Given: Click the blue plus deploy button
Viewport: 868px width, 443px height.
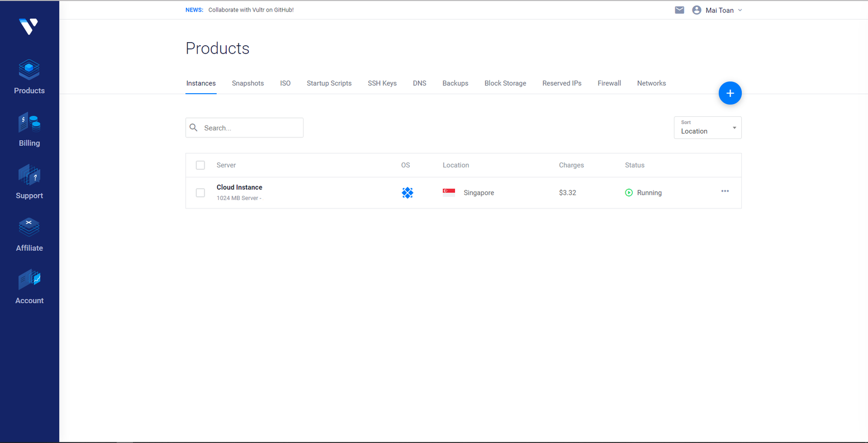Looking at the screenshot, I should (730, 93).
